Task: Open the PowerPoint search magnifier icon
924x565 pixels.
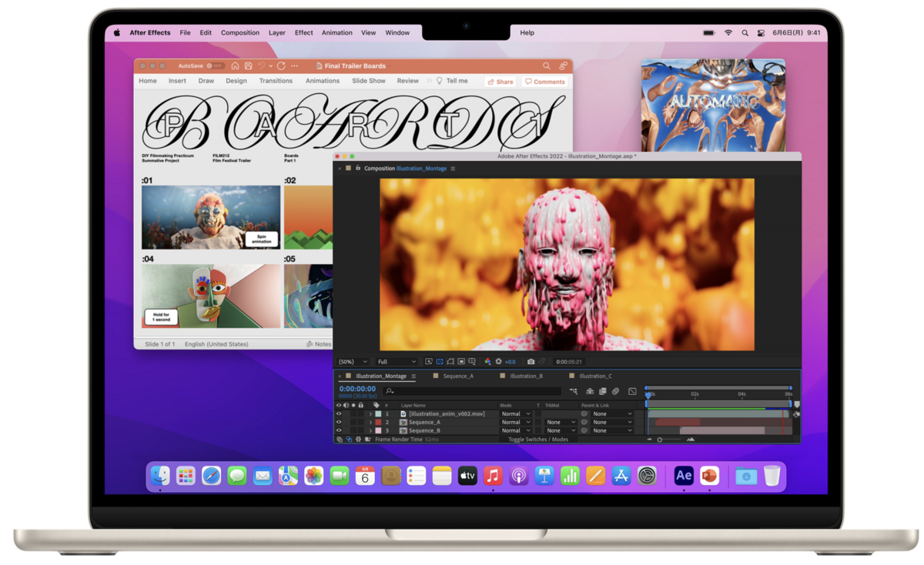Action: pos(547,66)
